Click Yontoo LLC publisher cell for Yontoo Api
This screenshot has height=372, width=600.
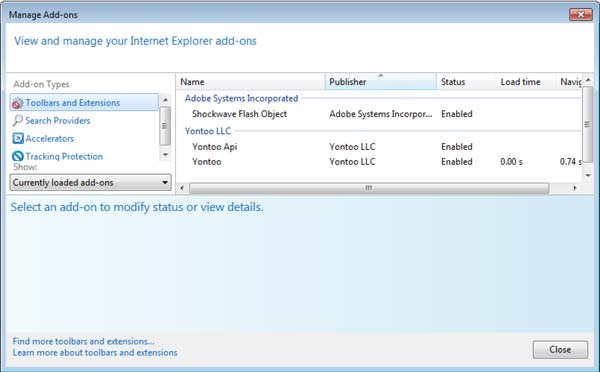coord(352,147)
